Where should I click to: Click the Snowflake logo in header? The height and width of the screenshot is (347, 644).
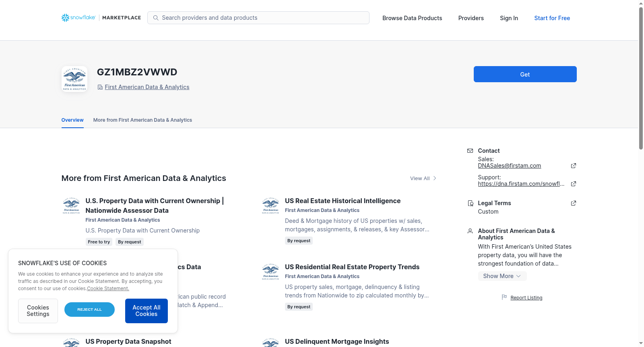(78, 18)
